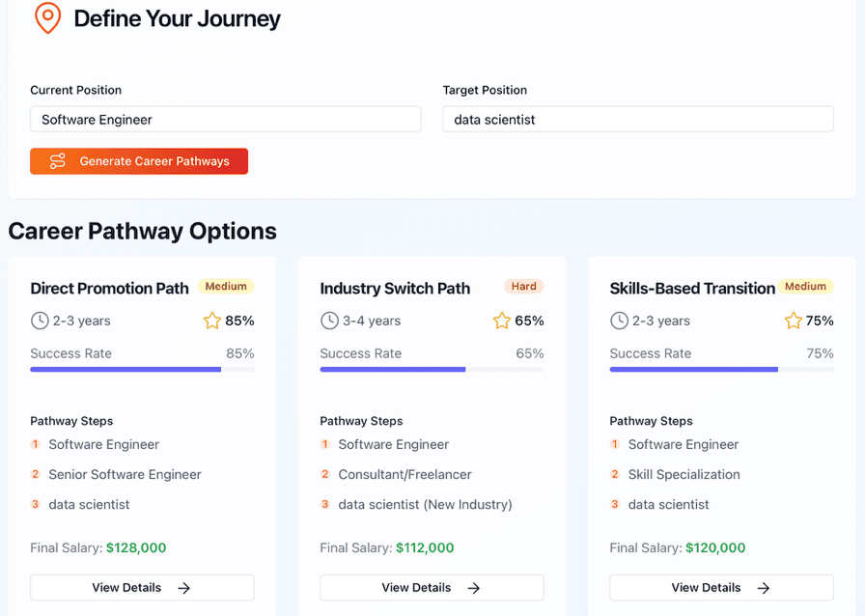Click the Current Position input showing Software Engineer
Image resolution: width=865 pixels, height=616 pixels.
[225, 119]
